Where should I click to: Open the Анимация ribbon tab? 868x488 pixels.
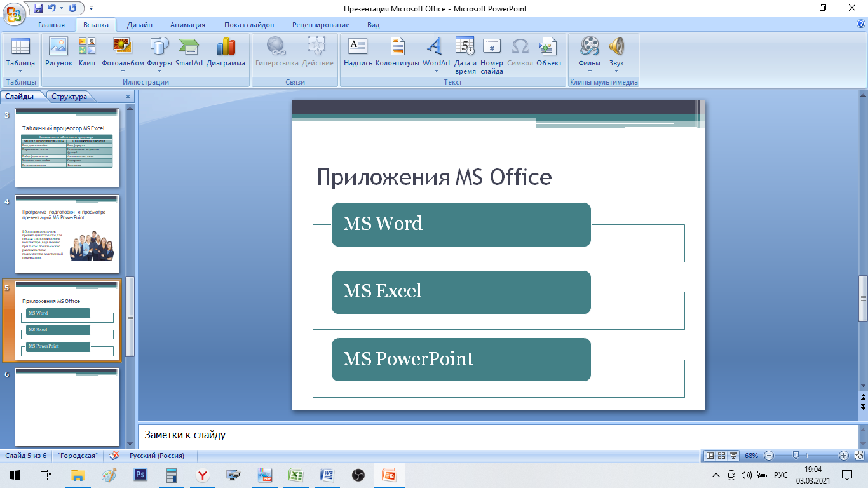point(187,25)
